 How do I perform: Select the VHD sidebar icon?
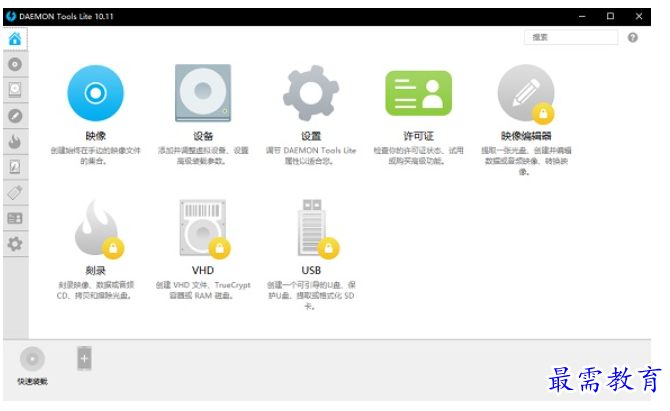15,167
